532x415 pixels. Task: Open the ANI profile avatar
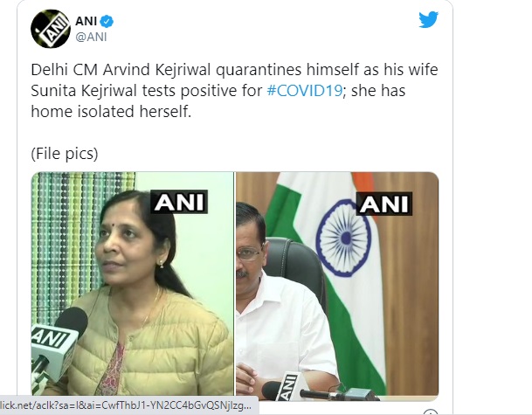51,29
